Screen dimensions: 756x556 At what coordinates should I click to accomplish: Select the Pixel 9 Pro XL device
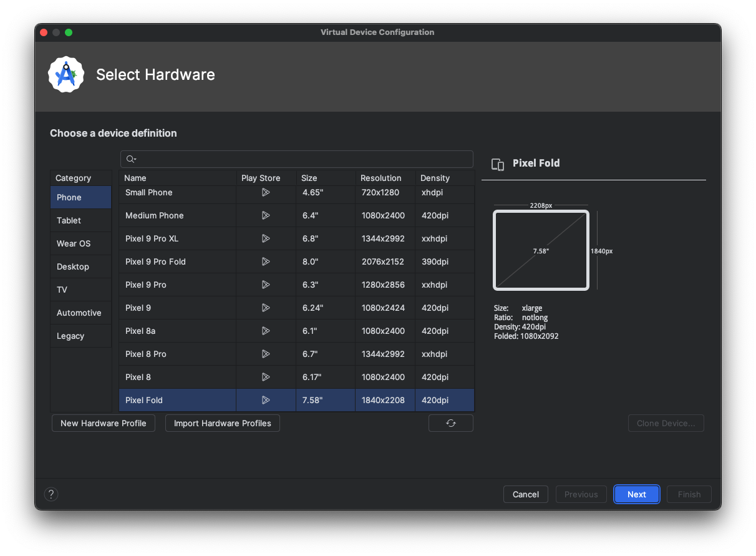(x=152, y=238)
